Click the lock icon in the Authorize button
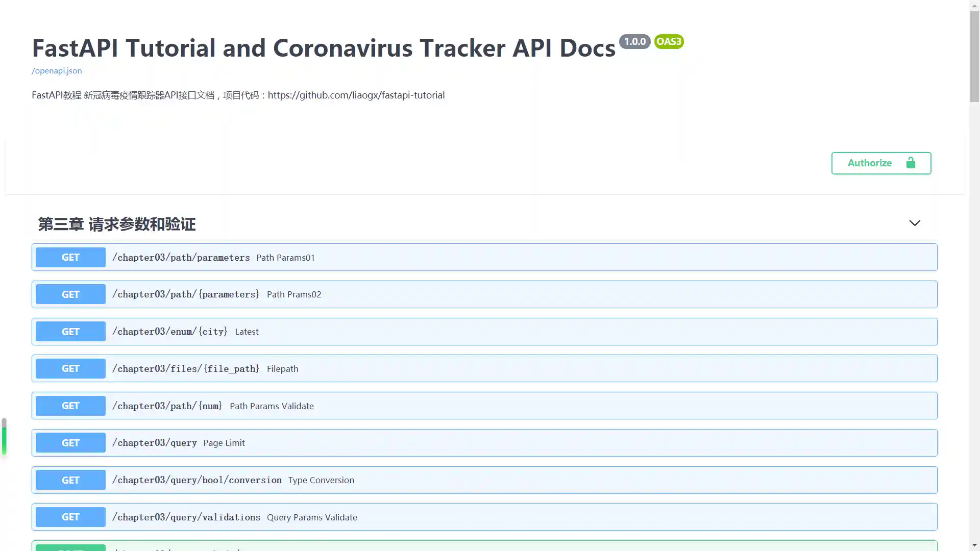Image resolution: width=980 pixels, height=551 pixels. tap(911, 163)
